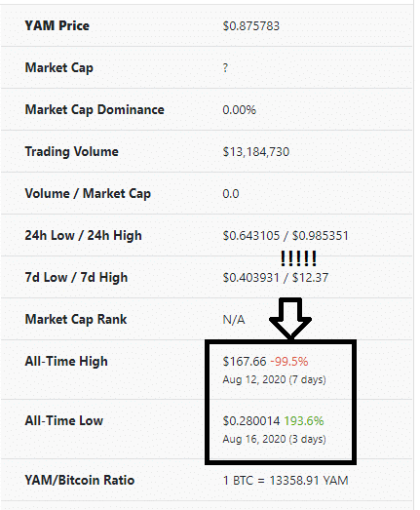Click the 24h high value $0.985351
This screenshot has height=510, width=420.
pos(321,235)
